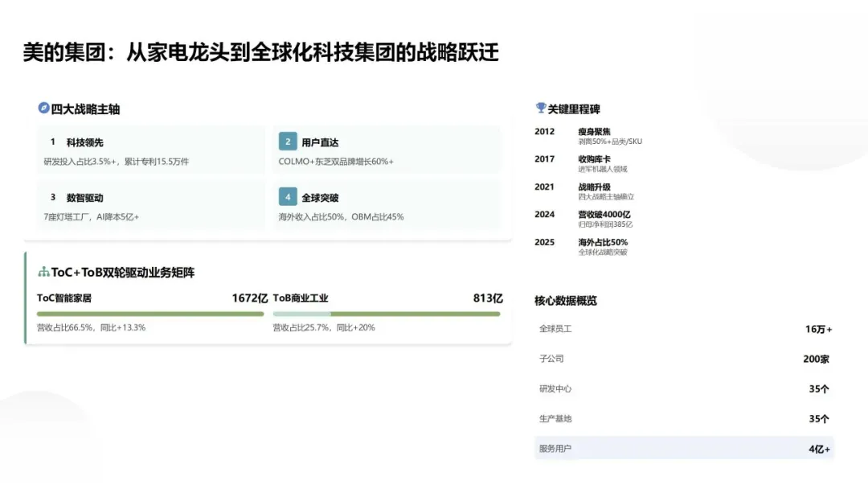Click the 生产基地 row label
Viewport: 868px width, 489px height.
point(555,419)
